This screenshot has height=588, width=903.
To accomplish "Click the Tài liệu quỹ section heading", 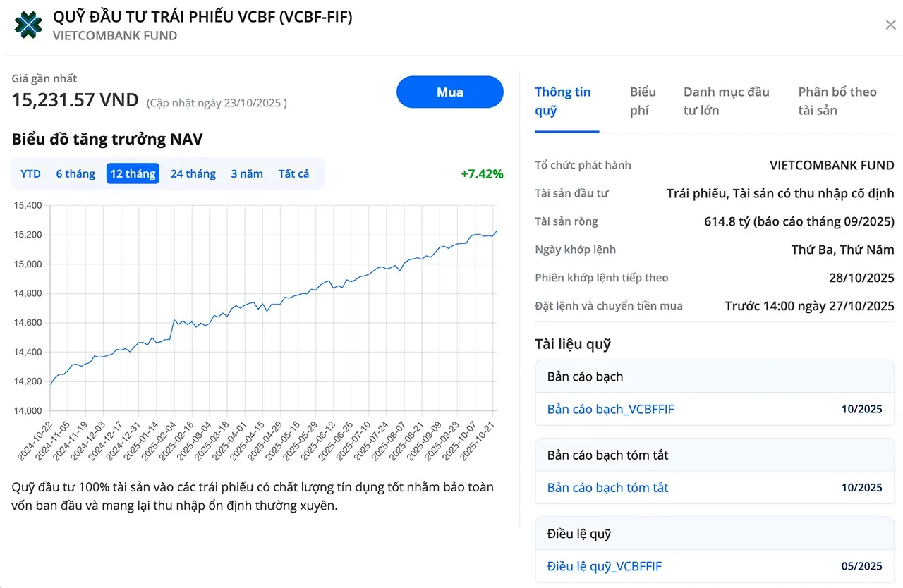I will pyautogui.click(x=572, y=344).
